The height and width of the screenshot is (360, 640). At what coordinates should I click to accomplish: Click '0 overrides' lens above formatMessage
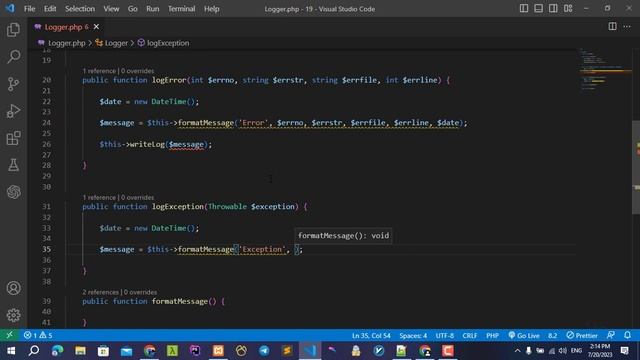140,292
